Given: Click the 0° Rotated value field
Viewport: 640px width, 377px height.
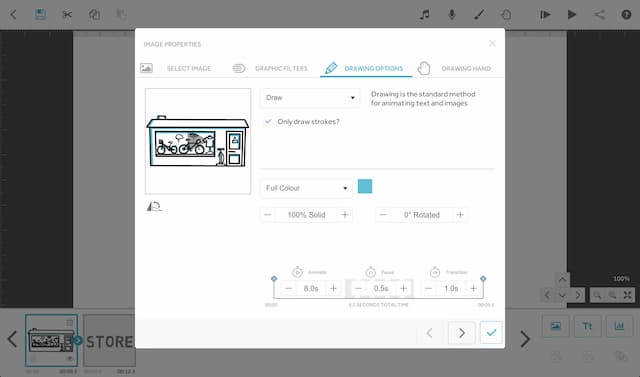Looking at the screenshot, I should 422,215.
